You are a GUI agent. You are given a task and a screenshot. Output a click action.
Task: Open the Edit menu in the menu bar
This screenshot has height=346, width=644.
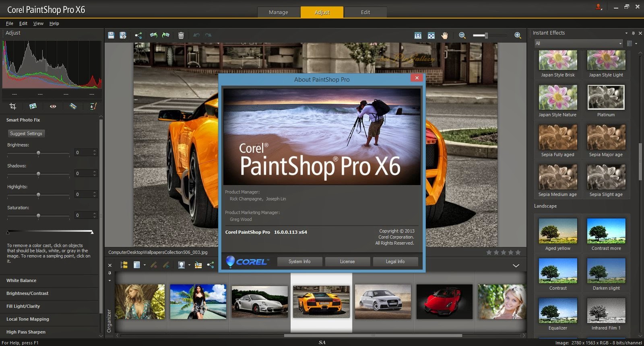click(x=23, y=23)
